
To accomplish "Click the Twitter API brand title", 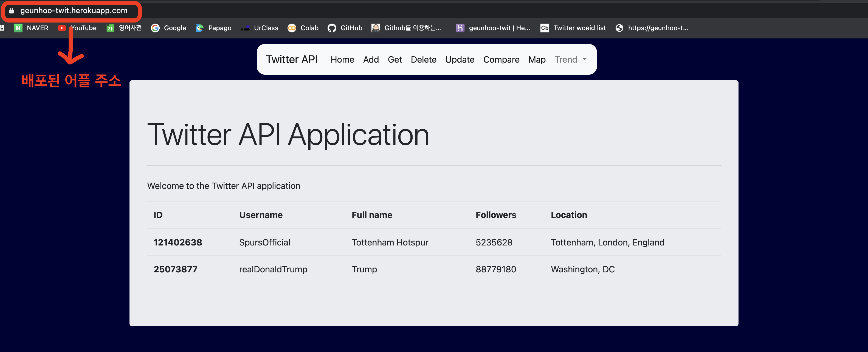I will (291, 59).
